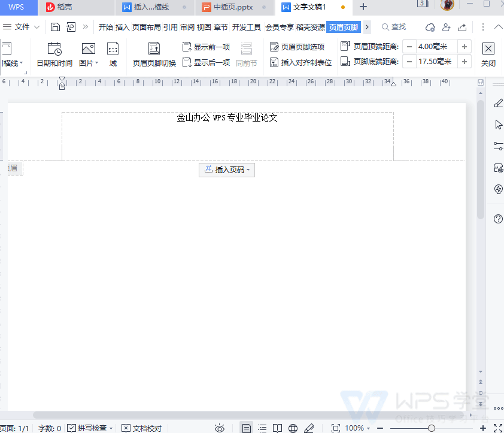The height and width of the screenshot is (433, 504).
Task: Click 插入对齐制表位
Action: coord(300,62)
